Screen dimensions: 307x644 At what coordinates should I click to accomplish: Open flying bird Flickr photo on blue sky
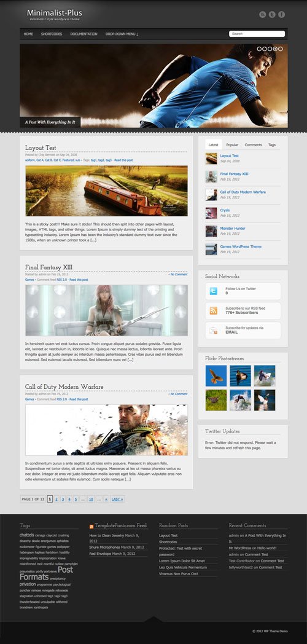(x=216, y=376)
